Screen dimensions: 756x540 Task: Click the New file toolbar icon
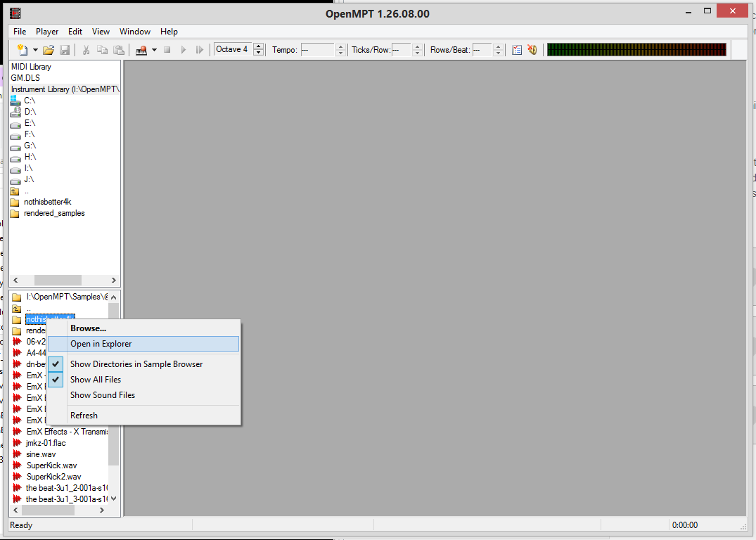click(23, 50)
